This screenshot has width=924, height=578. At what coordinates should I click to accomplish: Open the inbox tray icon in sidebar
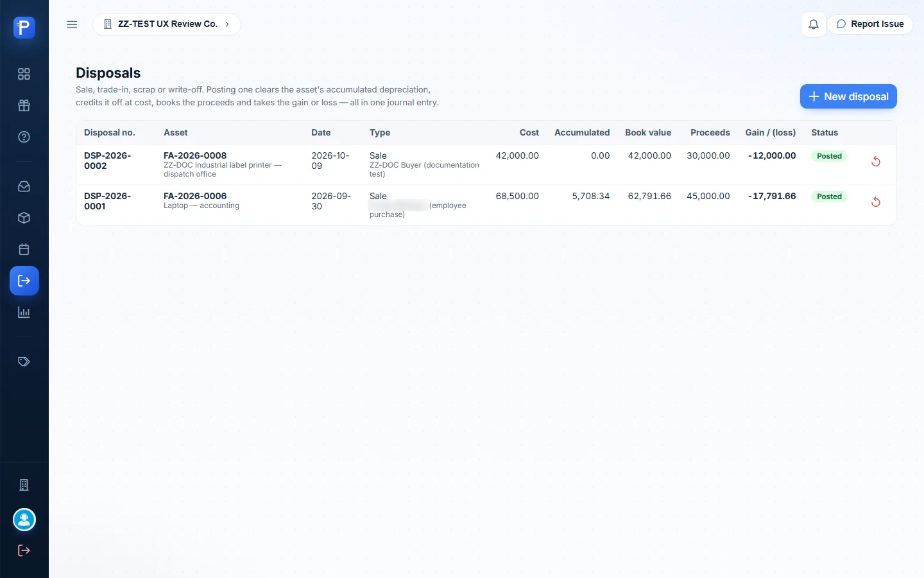pyautogui.click(x=24, y=186)
